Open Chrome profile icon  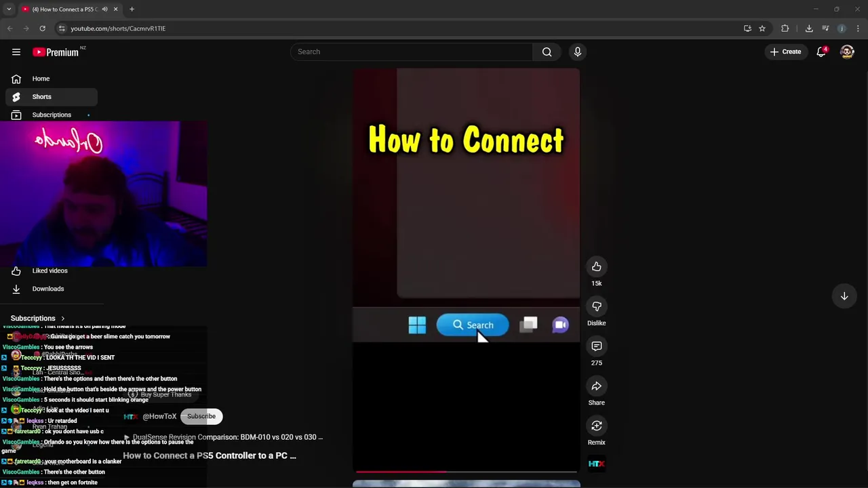point(842,28)
